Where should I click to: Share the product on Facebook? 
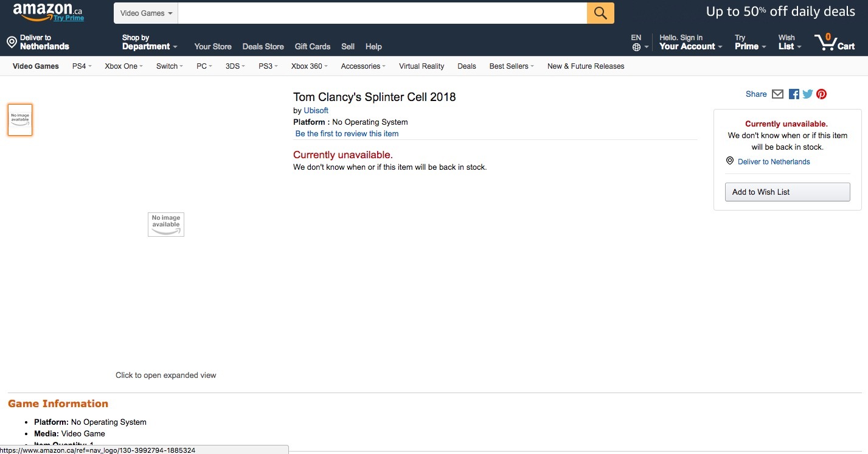click(794, 94)
